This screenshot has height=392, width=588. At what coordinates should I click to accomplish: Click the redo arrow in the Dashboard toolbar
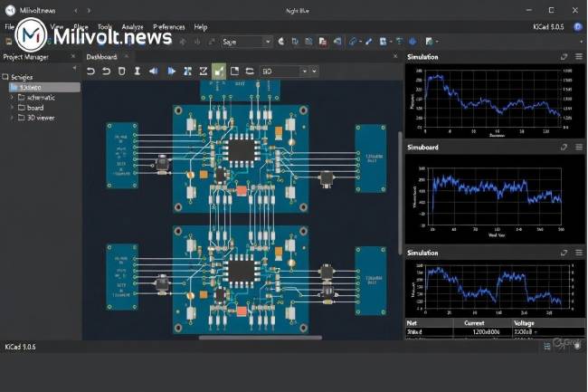pyautogui.click(x=106, y=71)
